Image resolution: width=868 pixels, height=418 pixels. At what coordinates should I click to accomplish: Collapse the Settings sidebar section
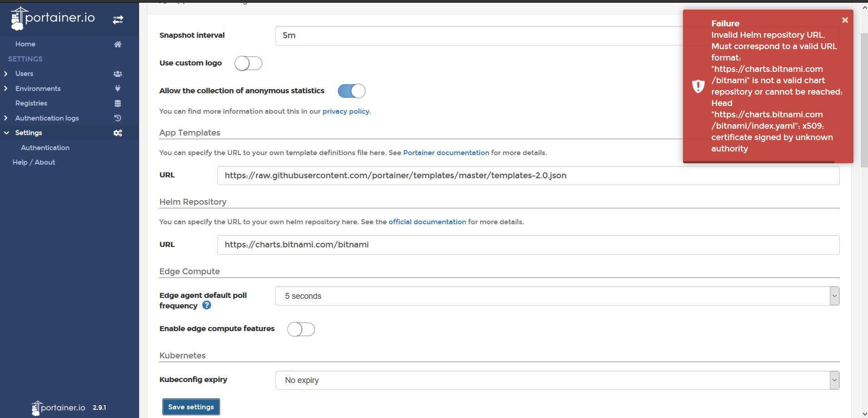(6, 133)
